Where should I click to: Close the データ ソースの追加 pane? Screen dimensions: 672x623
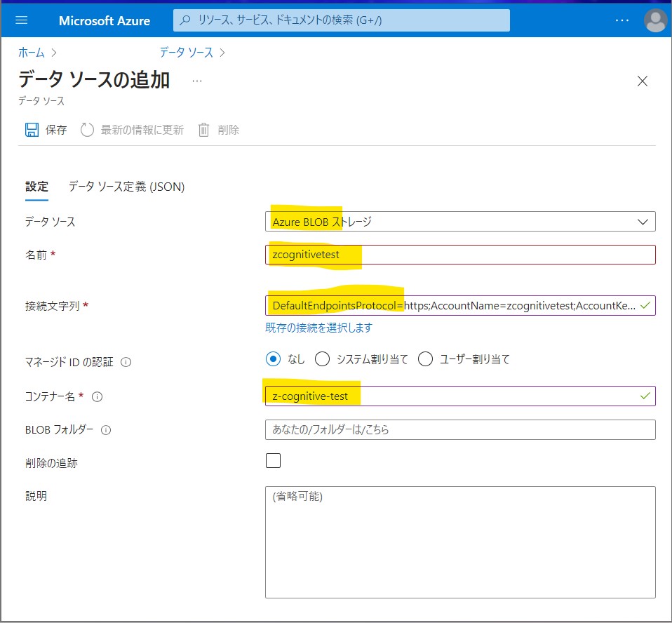point(642,81)
